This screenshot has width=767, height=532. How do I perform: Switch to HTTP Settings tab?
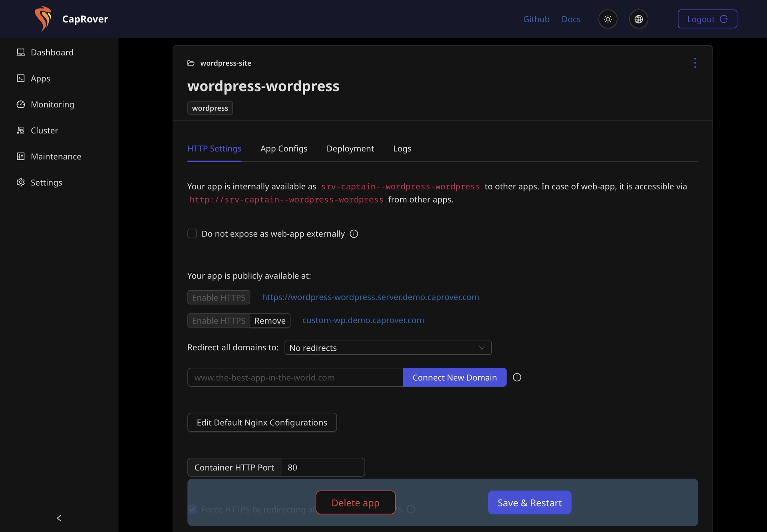(214, 149)
